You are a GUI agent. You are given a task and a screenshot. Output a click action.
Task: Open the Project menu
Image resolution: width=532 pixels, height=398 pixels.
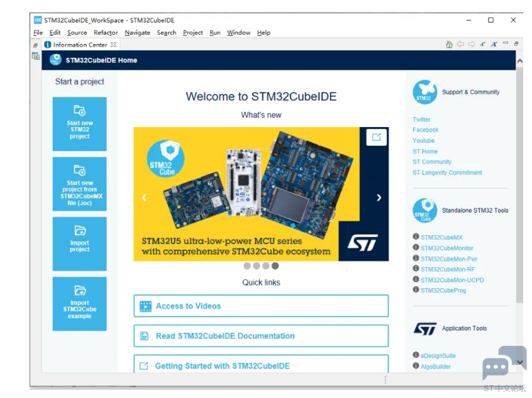(192, 33)
